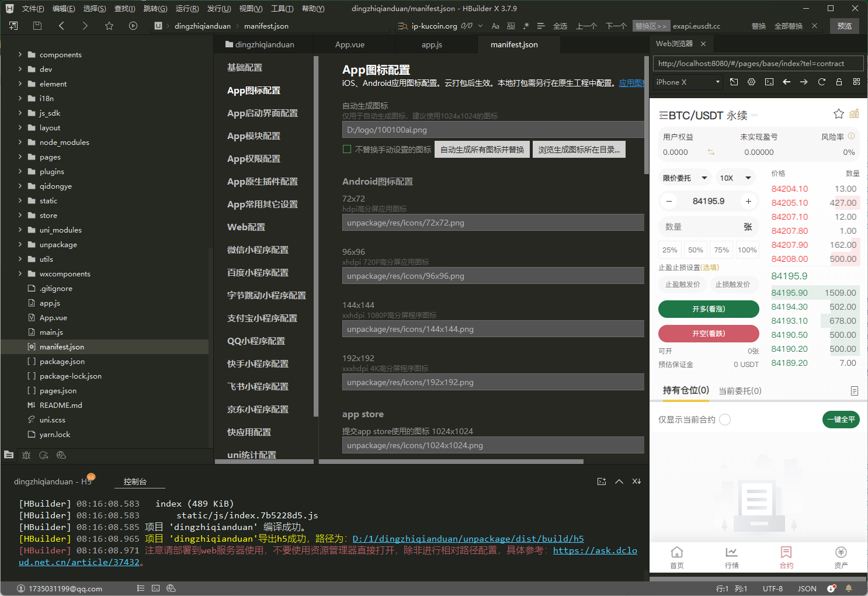Click the grid icon in browser toolbar
Image resolution: width=868 pixels, height=596 pixels.
point(857,82)
